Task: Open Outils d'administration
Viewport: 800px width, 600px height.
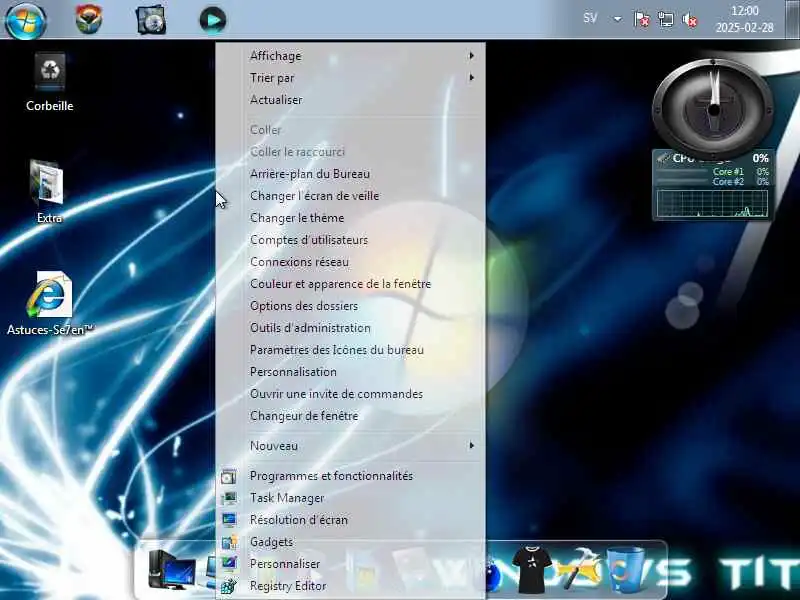Action: [x=351, y=328]
